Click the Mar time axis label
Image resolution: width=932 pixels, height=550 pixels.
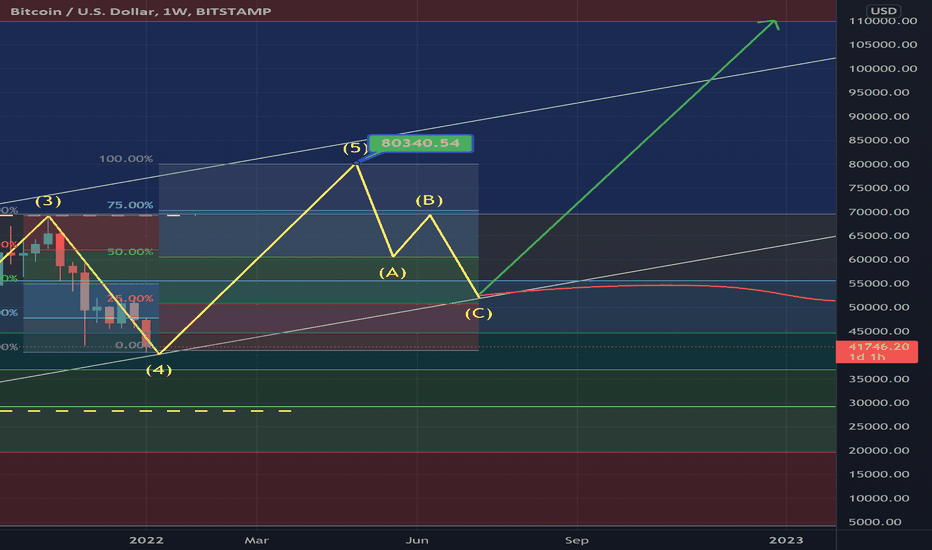click(257, 540)
